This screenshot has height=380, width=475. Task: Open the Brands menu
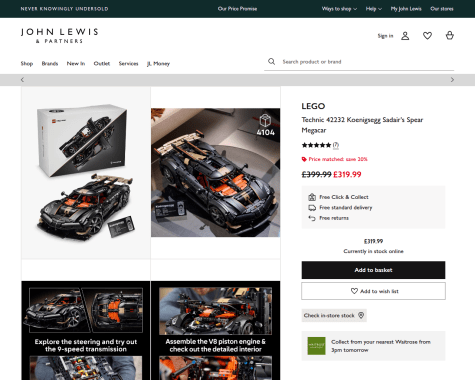pos(50,63)
